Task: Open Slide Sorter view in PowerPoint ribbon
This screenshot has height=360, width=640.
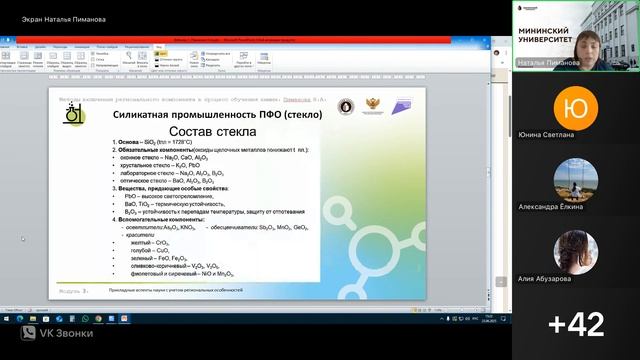Action: click(x=6, y=59)
